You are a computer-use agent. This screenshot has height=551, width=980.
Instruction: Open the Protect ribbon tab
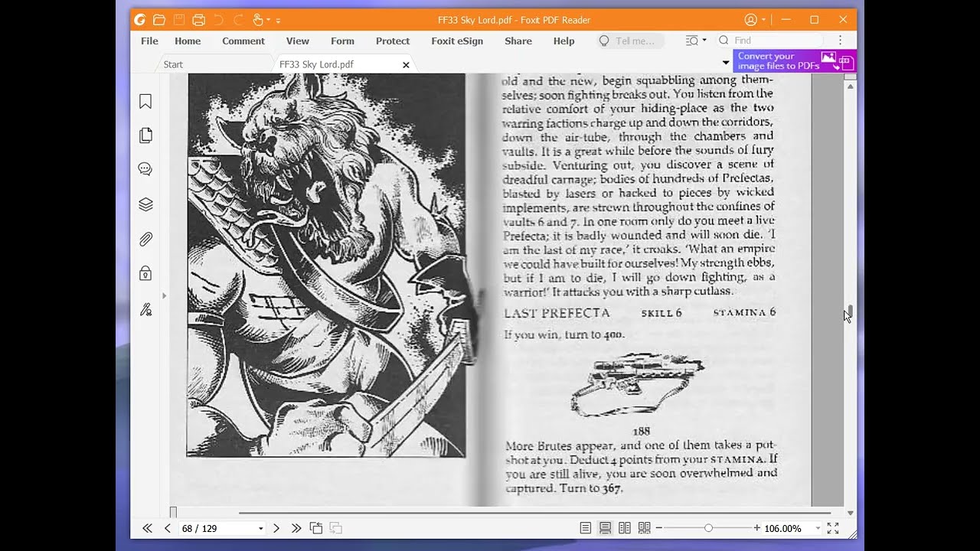(x=393, y=41)
